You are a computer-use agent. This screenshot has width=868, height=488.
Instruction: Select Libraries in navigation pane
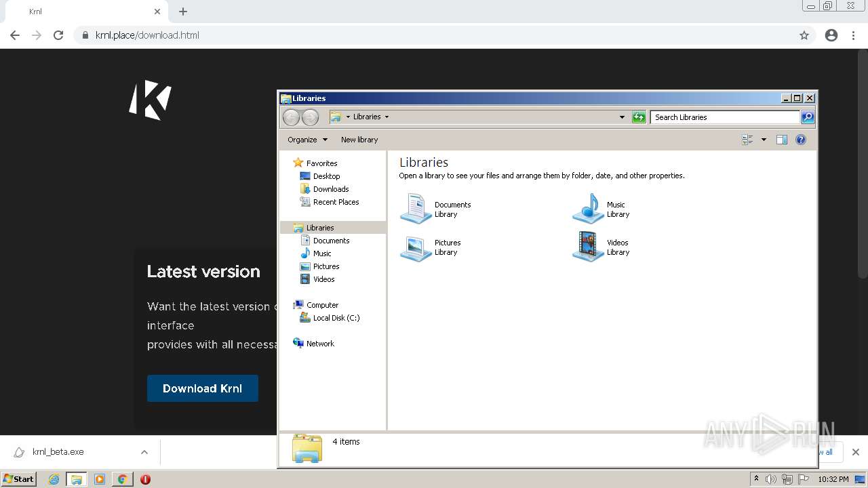[x=333, y=228]
